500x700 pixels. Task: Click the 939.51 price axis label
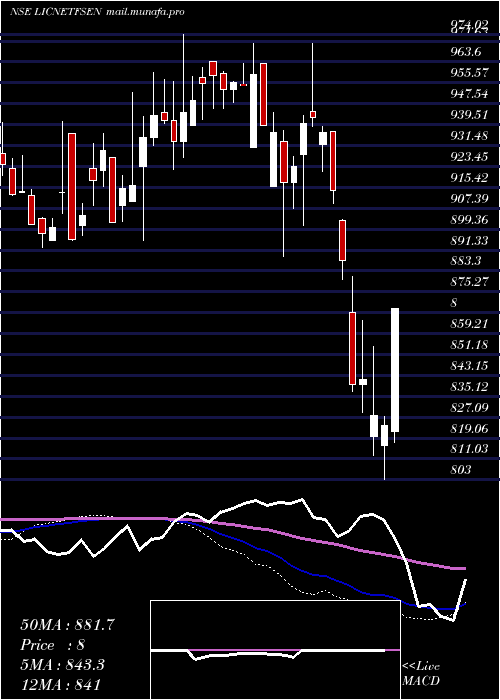[x=469, y=115]
